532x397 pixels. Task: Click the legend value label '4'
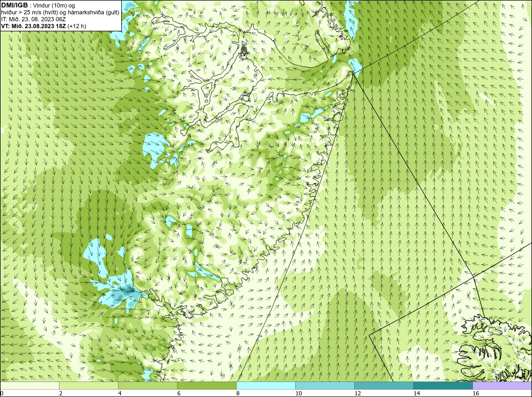point(119,393)
